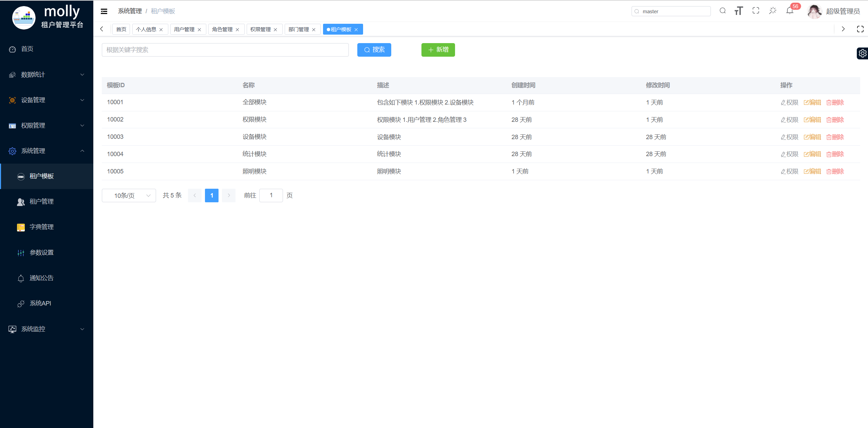Click the super admin avatar image
Screen dimensions: 868x428
coord(814,12)
